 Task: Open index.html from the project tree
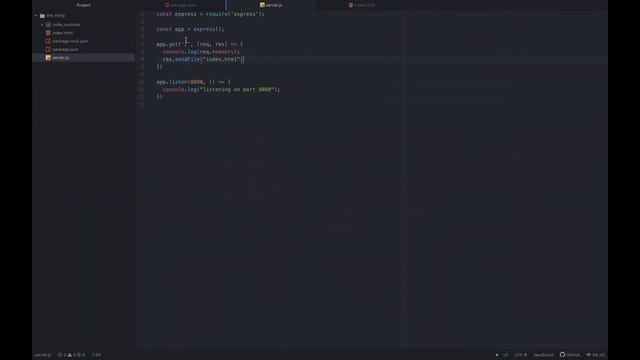coord(62,33)
